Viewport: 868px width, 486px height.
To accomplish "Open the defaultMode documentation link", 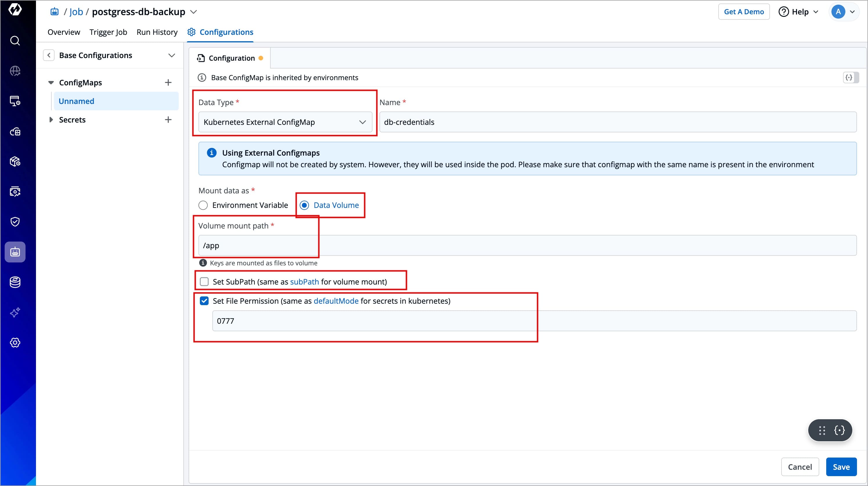I will [336, 301].
